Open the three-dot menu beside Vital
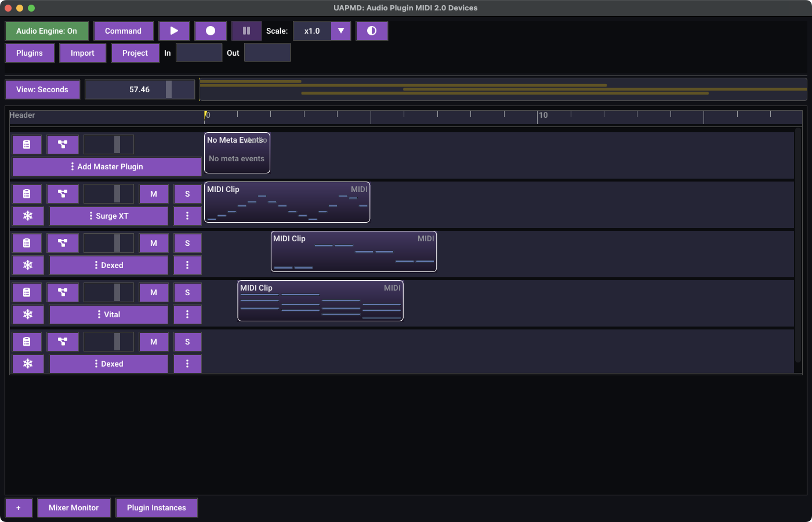The height and width of the screenshot is (522, 812). point(187,314)
